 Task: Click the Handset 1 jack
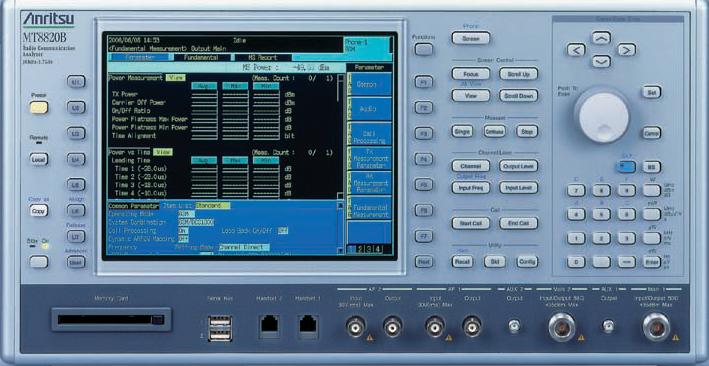click(x=308, y=326)
